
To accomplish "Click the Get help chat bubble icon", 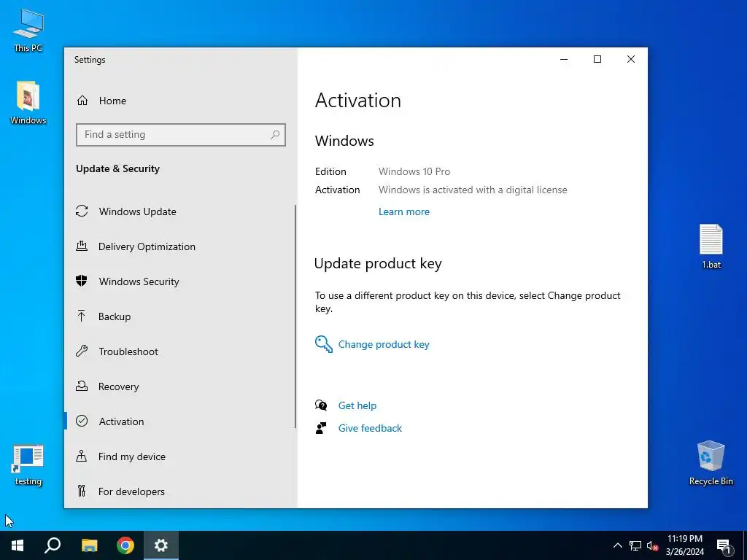I will pos(321,405).
